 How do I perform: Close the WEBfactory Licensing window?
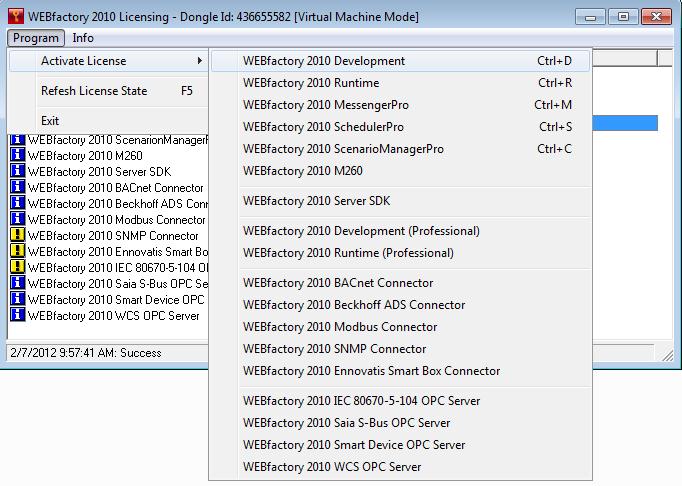[656, 17]
